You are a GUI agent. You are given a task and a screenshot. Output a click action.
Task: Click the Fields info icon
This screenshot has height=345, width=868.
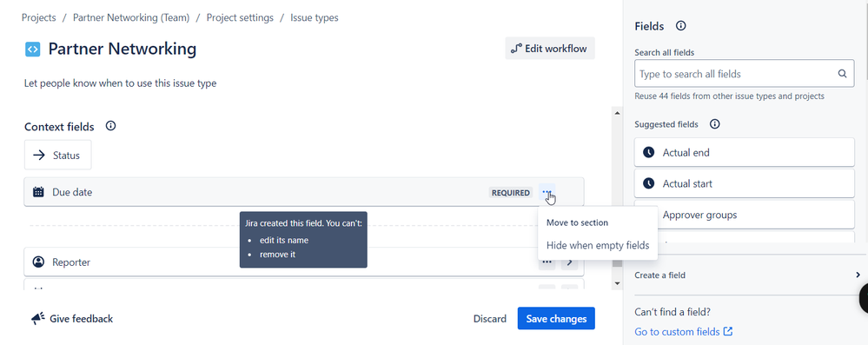pyautogui.click(x=681, y=26)
